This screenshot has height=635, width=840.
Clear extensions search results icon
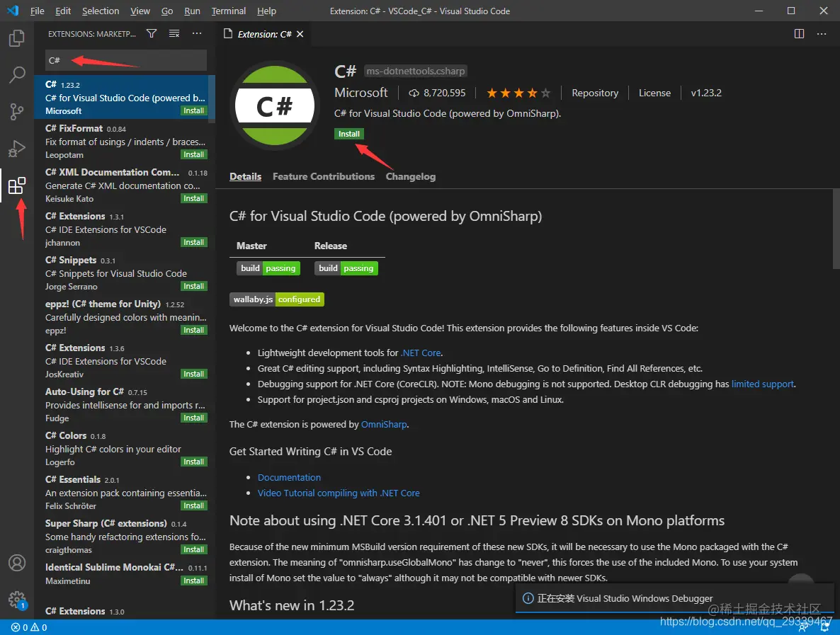tap(174, 34)
